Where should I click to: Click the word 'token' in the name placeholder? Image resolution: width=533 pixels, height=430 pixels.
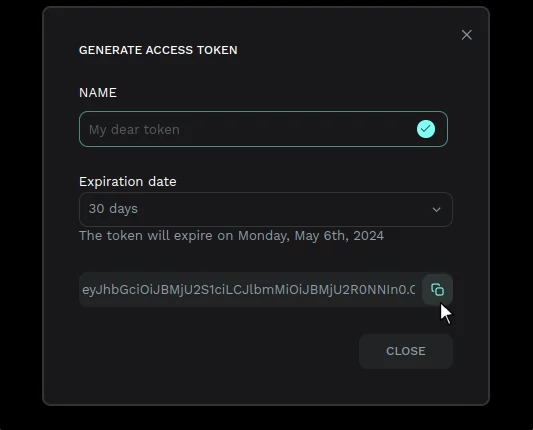click(x=161, y=130)
